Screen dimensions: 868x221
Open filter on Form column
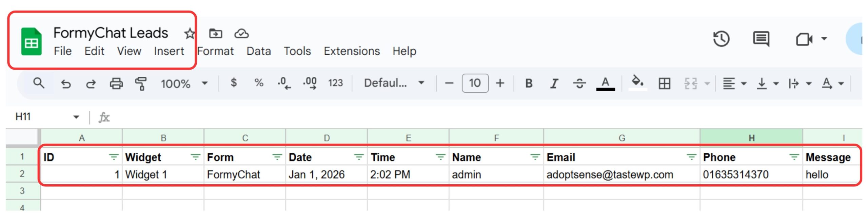coord(277,157)
